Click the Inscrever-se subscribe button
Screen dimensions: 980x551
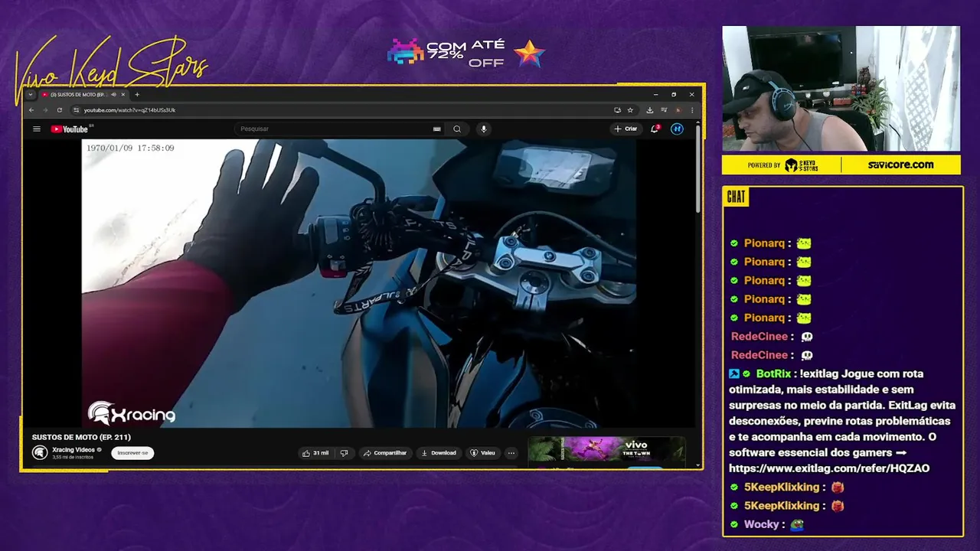(x=132, y=453)
